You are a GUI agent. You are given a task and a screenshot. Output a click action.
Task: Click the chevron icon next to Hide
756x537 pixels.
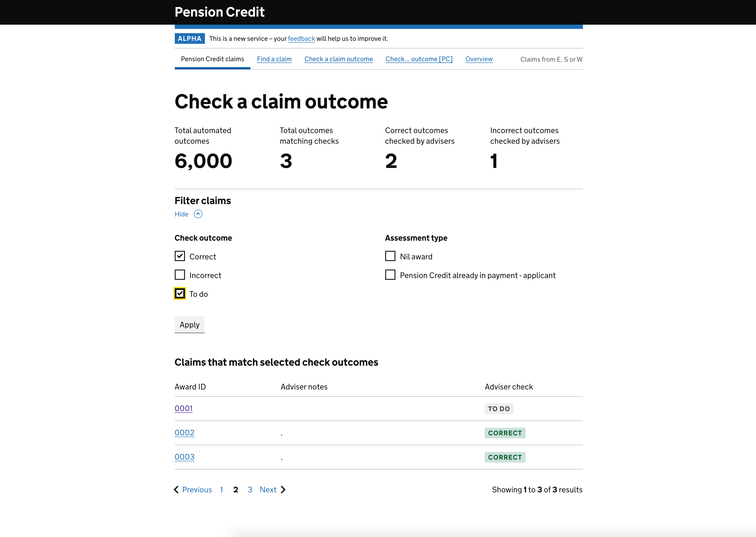(198, 214)
